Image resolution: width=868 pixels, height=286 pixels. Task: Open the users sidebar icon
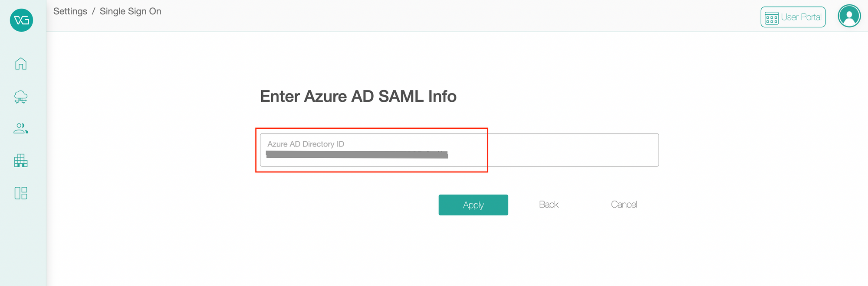pyautogui.click(x=21, y=128)
